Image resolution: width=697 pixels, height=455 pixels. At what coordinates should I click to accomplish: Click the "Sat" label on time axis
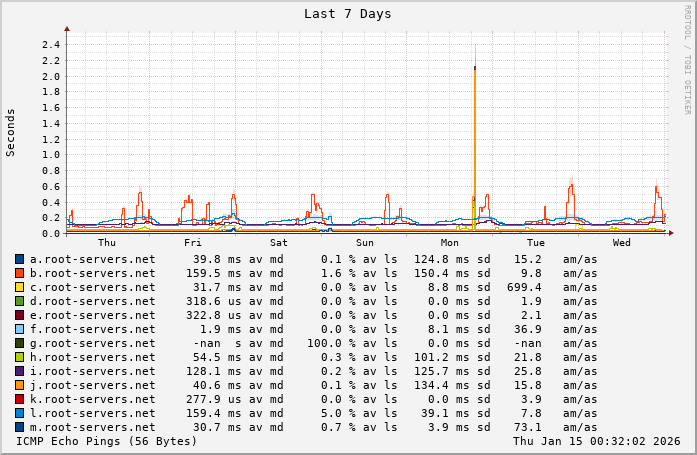[279, 243]
